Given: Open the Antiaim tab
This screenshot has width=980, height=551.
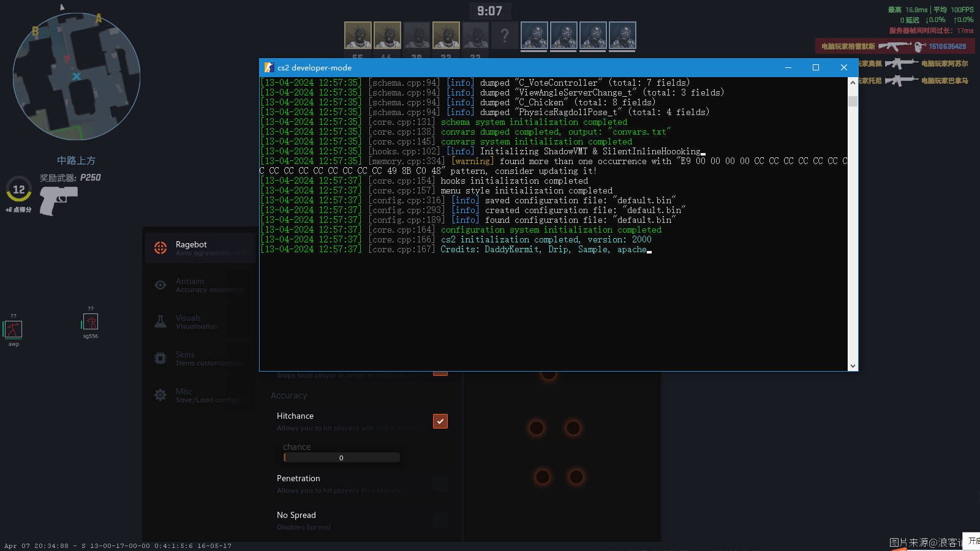Looking at the screenshot, I should click(200, 285).
